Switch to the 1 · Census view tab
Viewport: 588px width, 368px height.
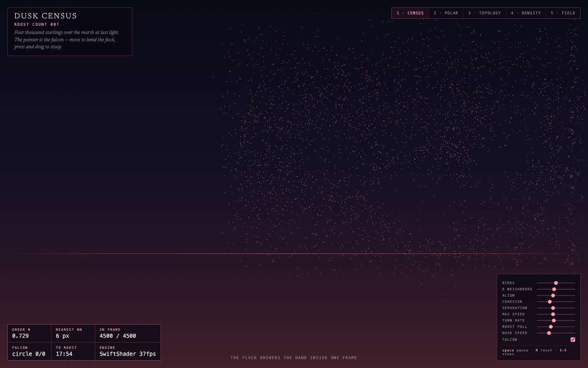410,13
